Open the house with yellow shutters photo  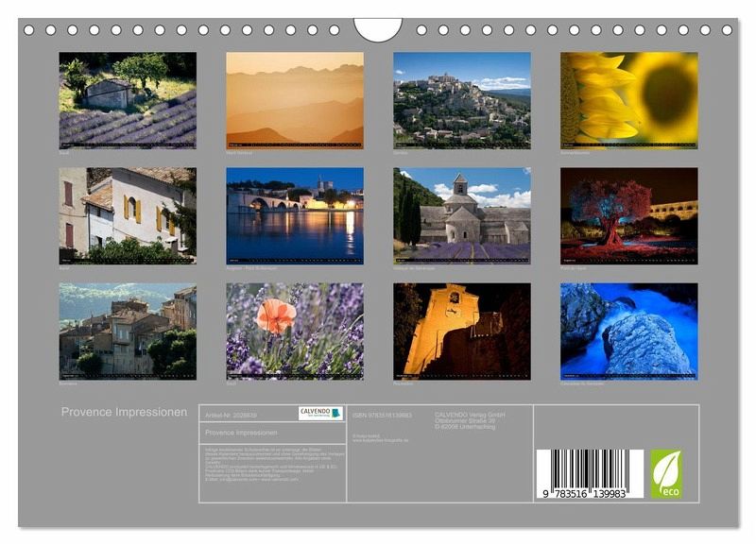coord(128,215)
